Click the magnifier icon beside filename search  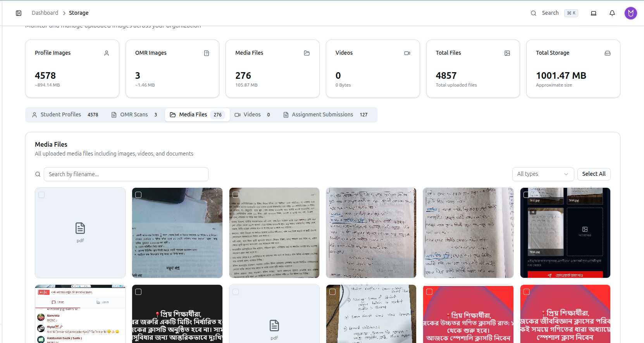tap(38, 174)
